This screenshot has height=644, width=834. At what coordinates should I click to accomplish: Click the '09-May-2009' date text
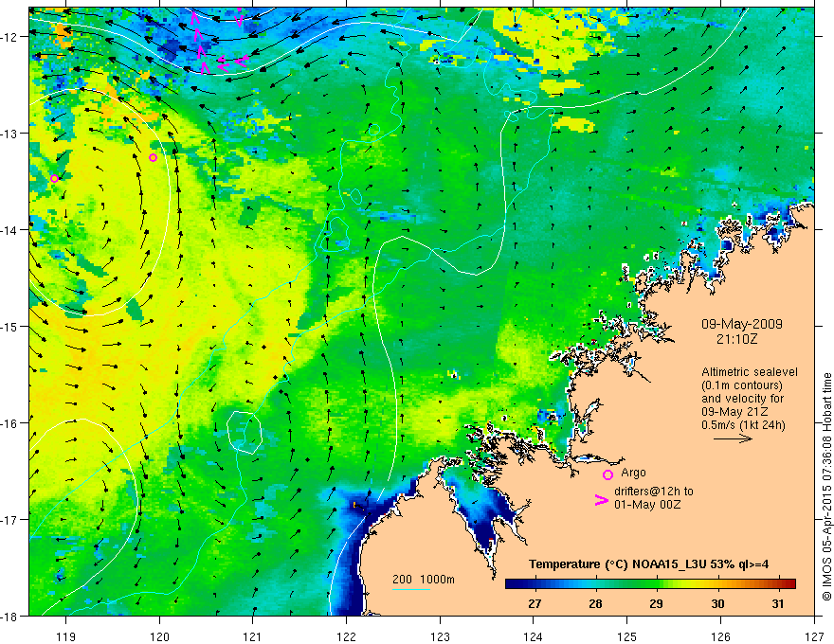point(741,324)
